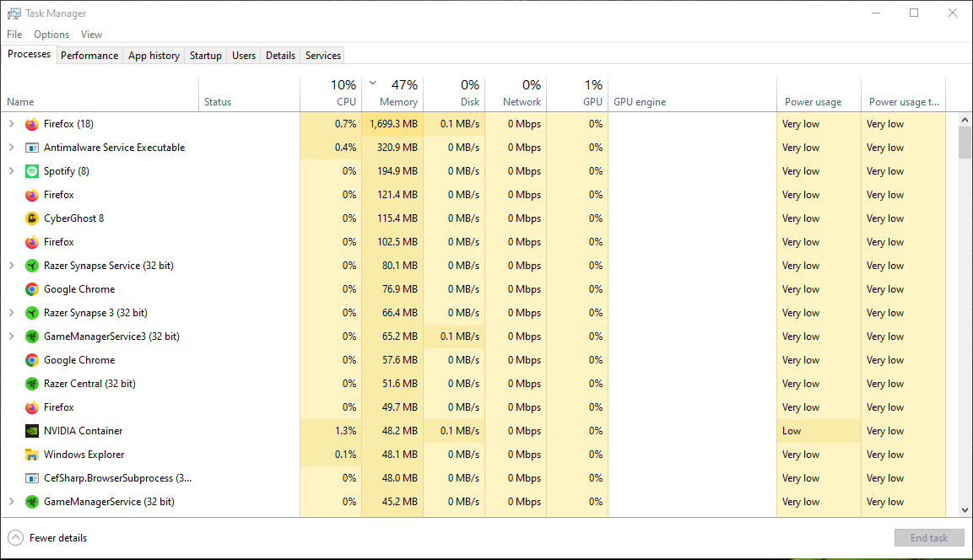
Task: Click the NVIDIA Container icon
Action: [x=32, y=431]
